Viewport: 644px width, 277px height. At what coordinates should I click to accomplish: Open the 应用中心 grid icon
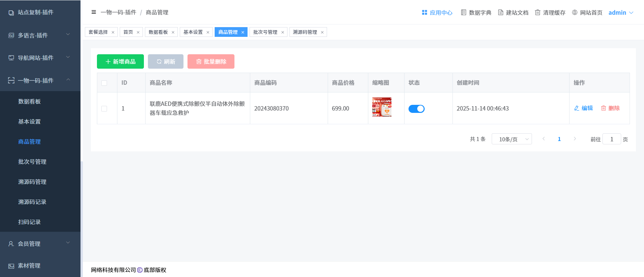[424, 12]
